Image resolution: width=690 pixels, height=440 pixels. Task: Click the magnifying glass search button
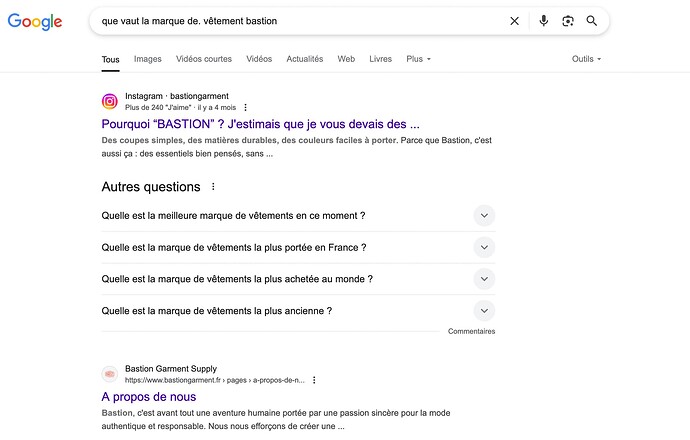[x=592, y=21]
